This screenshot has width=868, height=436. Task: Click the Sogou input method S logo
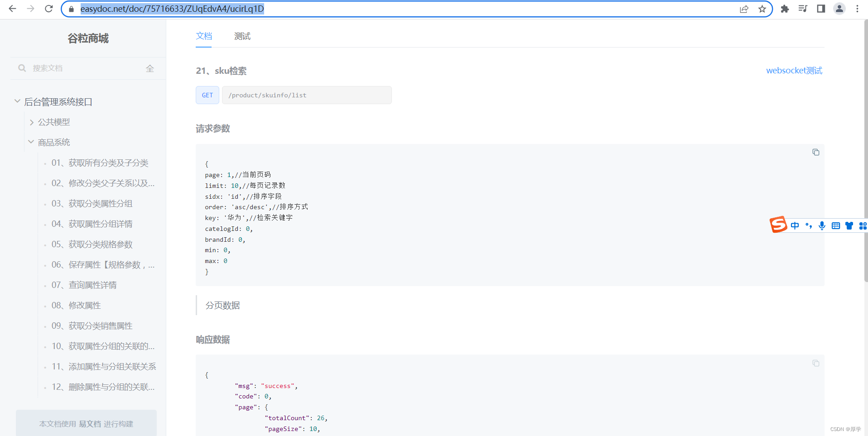point(778,225)
